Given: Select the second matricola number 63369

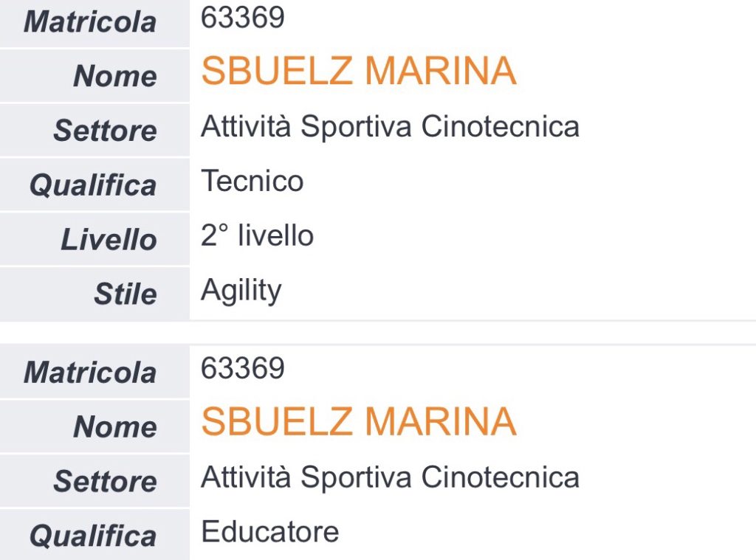Looking at the screenshot, I should (242, 369).
